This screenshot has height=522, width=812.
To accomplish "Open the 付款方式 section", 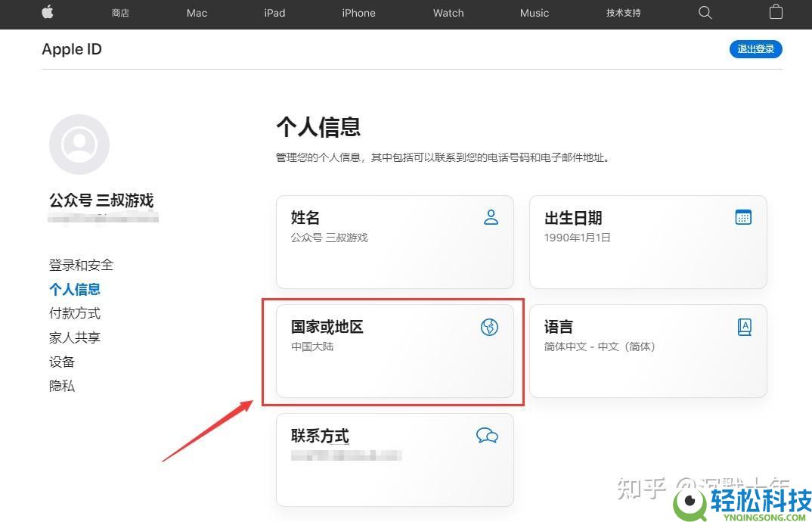I will [x=74, y=312].
